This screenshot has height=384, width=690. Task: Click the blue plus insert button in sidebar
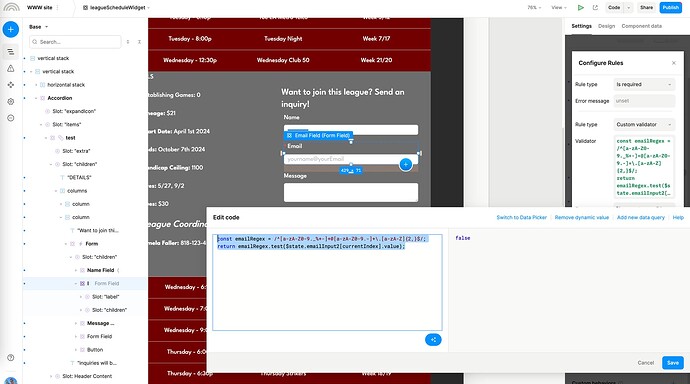[x=11, y=29]
